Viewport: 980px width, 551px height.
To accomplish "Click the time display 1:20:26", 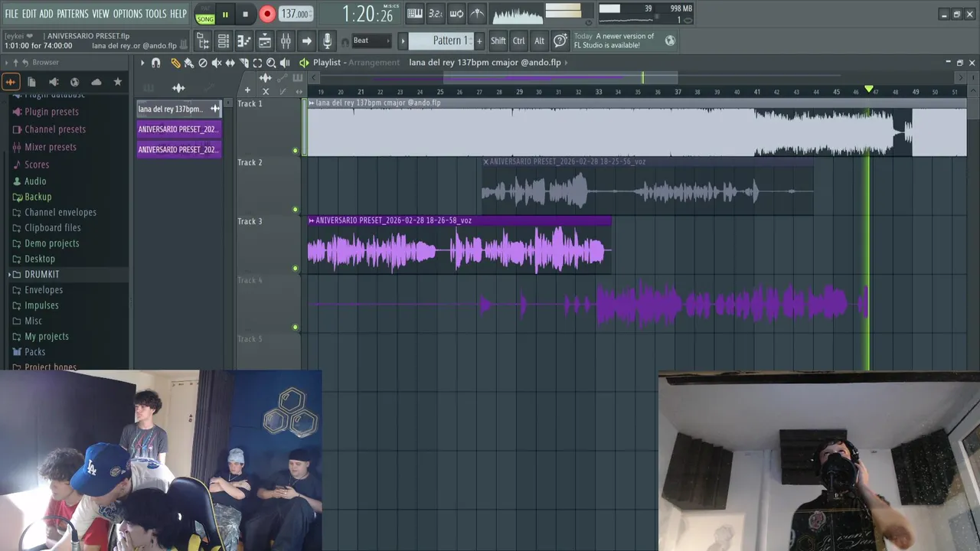I will tap(367, 14).
